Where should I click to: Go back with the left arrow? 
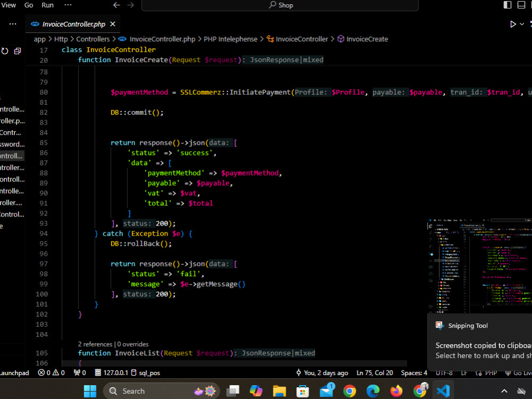[117, 5]
